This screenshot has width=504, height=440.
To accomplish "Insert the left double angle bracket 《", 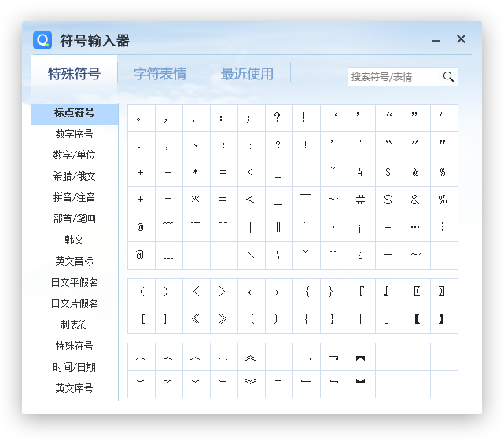I will click(196, 319).
